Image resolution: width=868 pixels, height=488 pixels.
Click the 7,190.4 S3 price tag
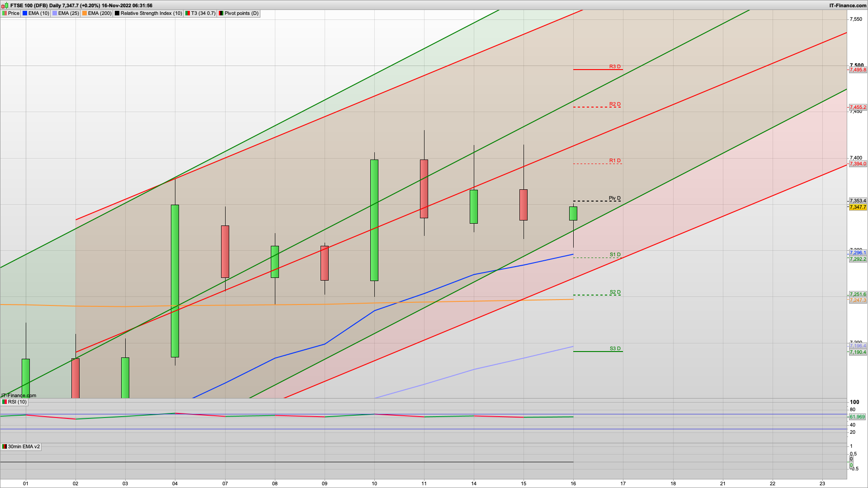858,352
